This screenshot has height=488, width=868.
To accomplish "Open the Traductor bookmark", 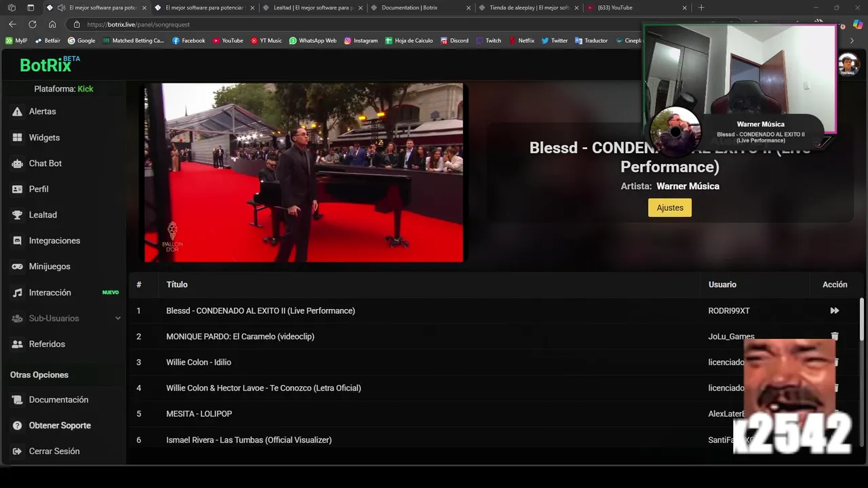I will coord(591,41).
